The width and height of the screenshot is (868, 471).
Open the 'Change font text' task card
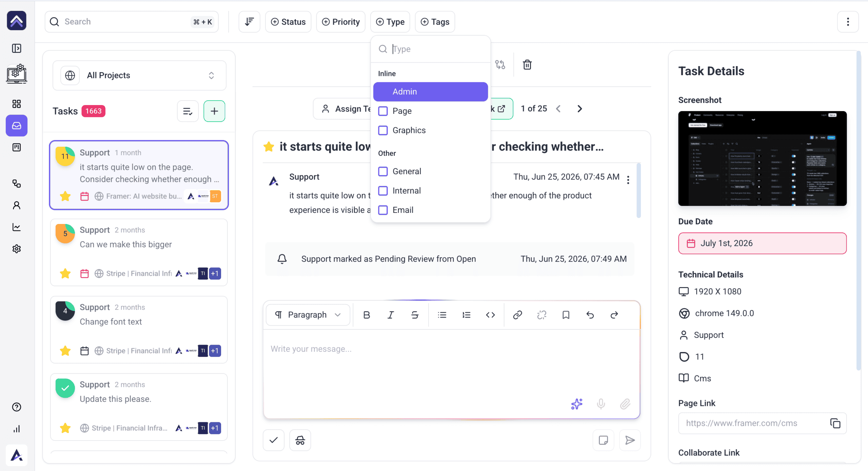pos(139,330)
